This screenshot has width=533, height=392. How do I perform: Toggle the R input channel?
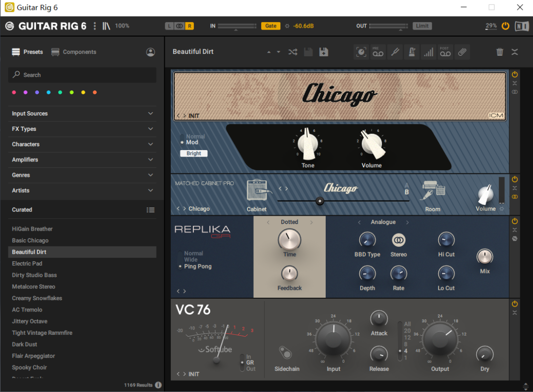(190, 26)
